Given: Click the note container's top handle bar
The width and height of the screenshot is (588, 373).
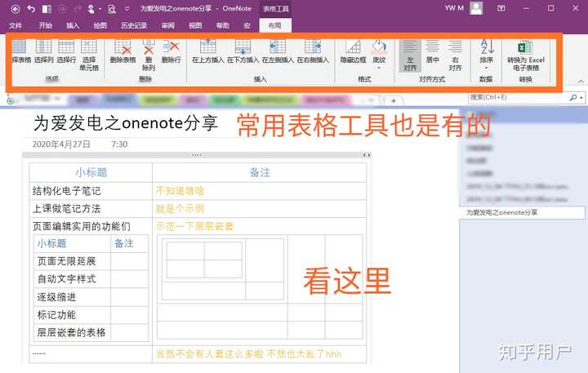Looking at the screenshot, I should point(197,155).
